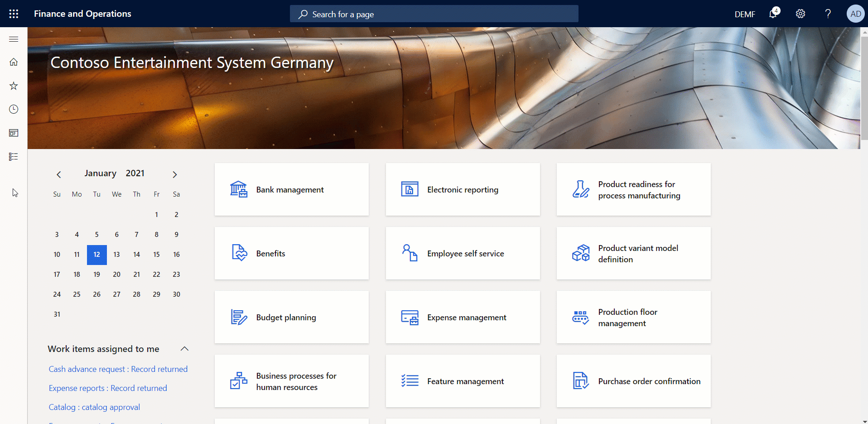
Task: Go to previous month in calendar
Action: [58, 174]
